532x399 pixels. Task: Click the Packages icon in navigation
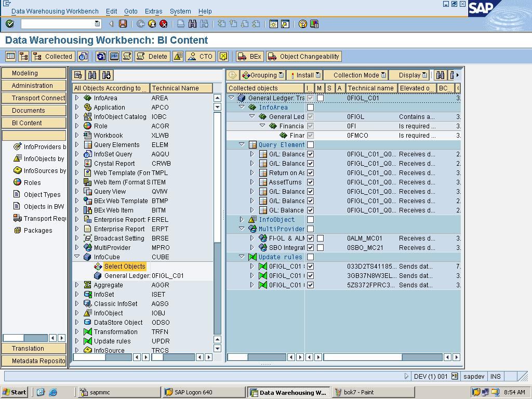click(x=17, y=230)
